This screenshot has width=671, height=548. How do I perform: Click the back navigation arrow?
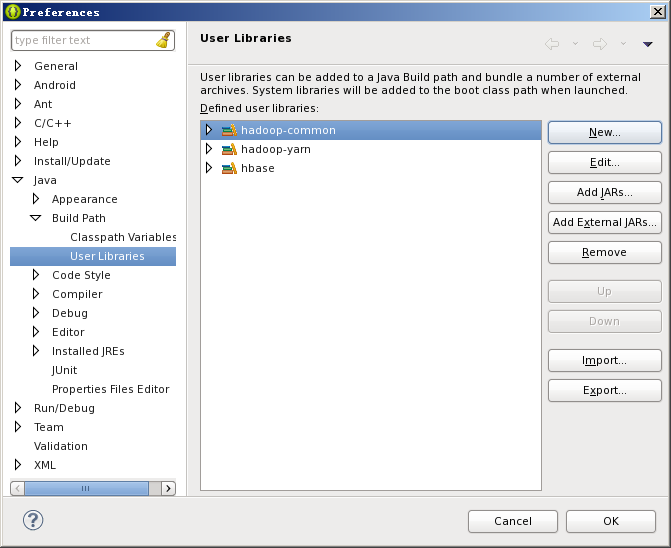(552, 44)
